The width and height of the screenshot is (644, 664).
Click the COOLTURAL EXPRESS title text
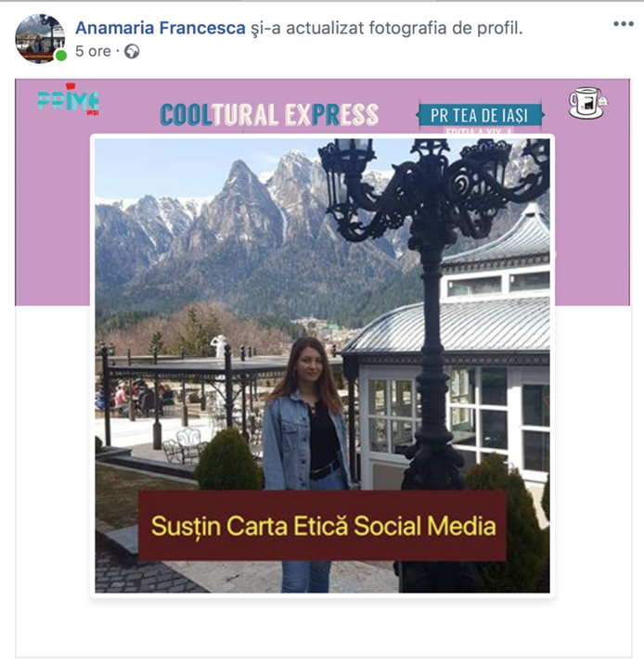pos(269,115)
